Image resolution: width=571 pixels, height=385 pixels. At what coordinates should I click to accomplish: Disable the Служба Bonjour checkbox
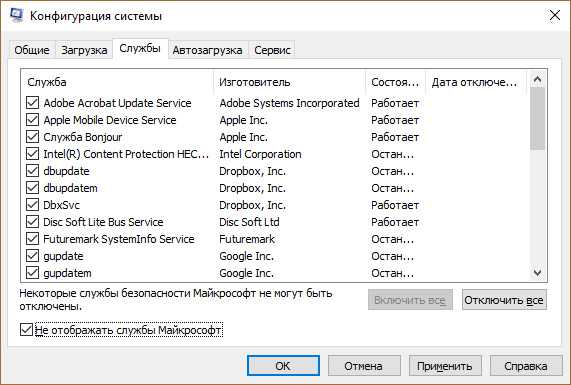pos(32,137)
